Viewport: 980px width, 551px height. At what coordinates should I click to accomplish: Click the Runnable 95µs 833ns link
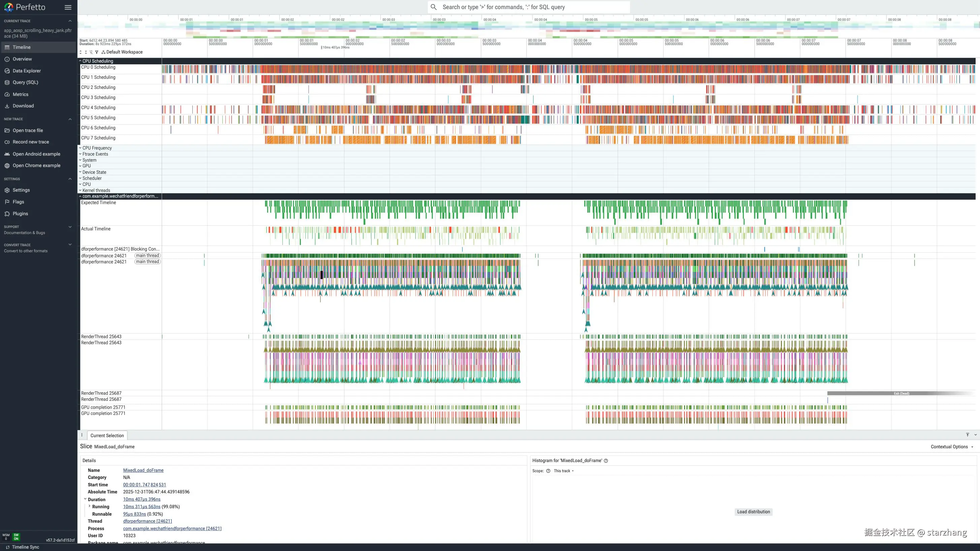tap(134, 514)
